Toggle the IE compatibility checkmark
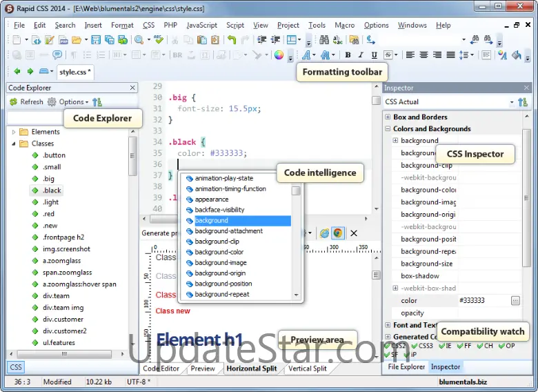 point(442,346)
